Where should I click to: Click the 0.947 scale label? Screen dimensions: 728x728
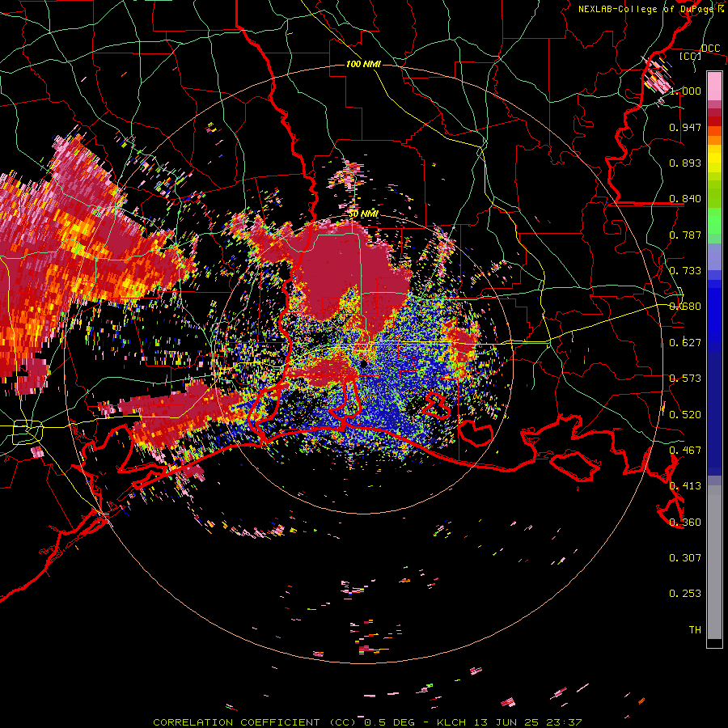685,127
